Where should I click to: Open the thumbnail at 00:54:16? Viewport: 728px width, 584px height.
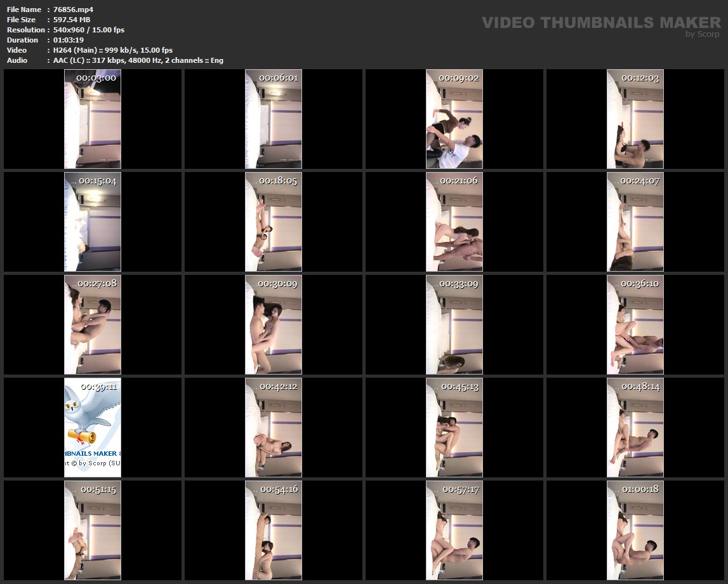pyautogui.click(x=274, y=531)
